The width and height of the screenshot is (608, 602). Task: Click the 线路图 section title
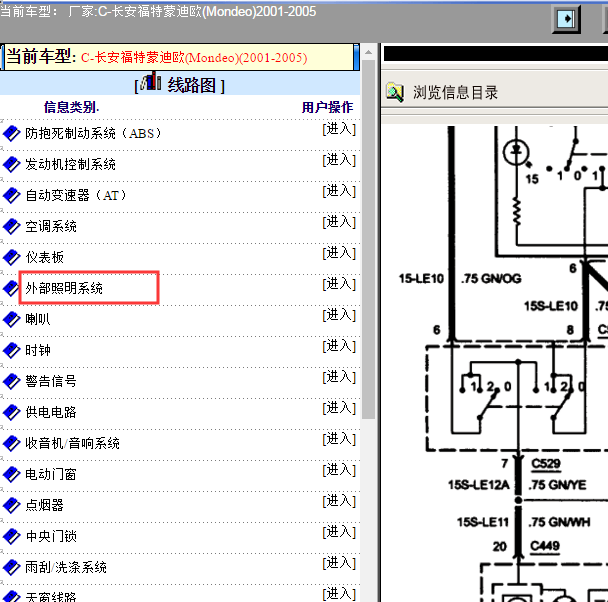192,85
